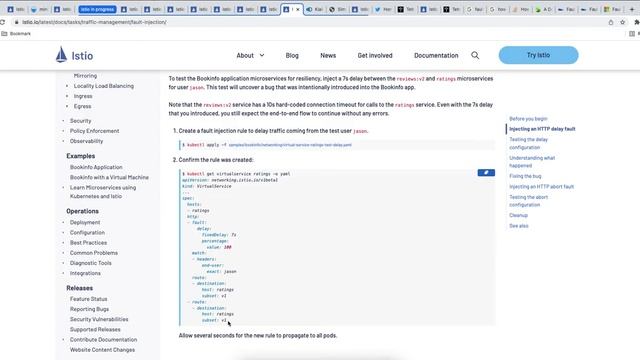Open the News menu item

coord(328,56)
